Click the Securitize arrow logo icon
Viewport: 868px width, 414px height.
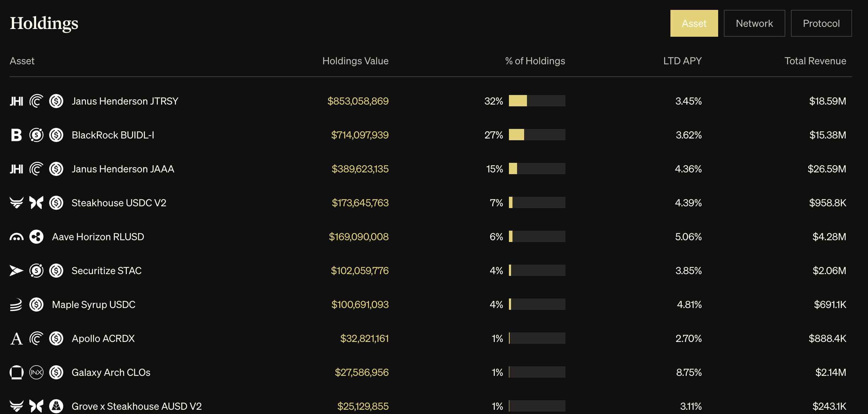click(16, 271)
